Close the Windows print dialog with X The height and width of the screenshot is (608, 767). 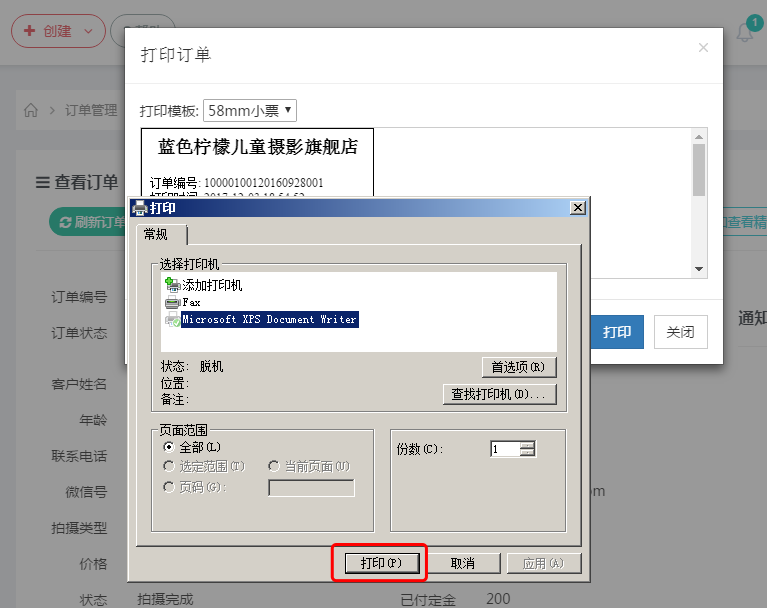coord(578,208)
